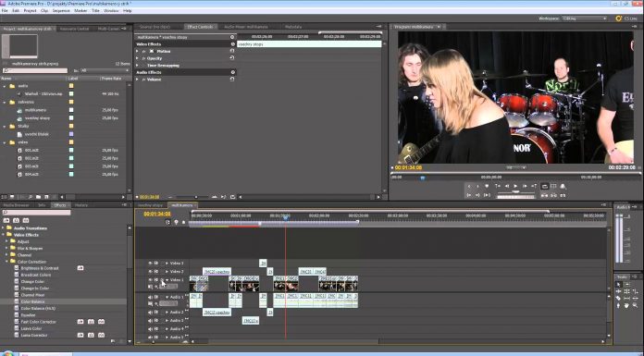This screenshot has height=356, width=644.
Task: Reset the Volume effect
Action: click(x=232, y=80)
